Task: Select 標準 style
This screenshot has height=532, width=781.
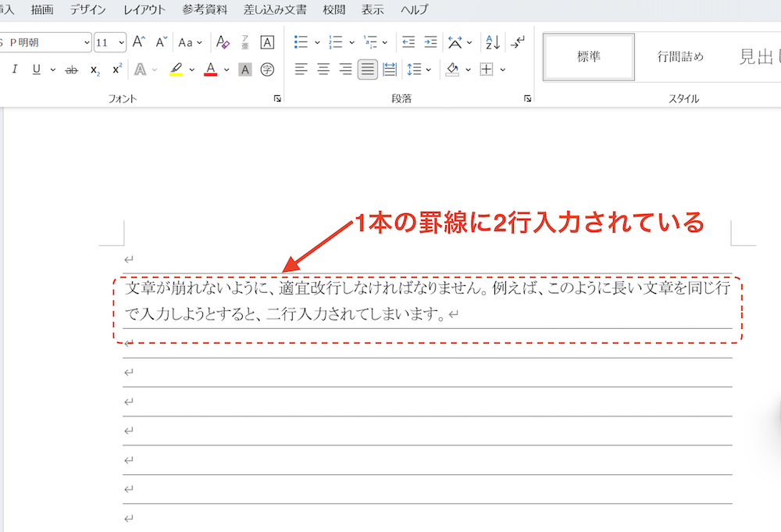Action: [589, 57]
